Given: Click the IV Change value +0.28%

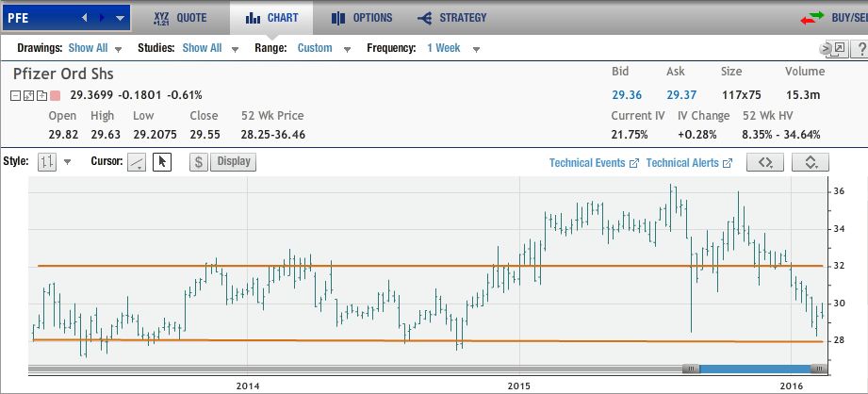Looking at the screenshot, I should click(x=697, y=135).
